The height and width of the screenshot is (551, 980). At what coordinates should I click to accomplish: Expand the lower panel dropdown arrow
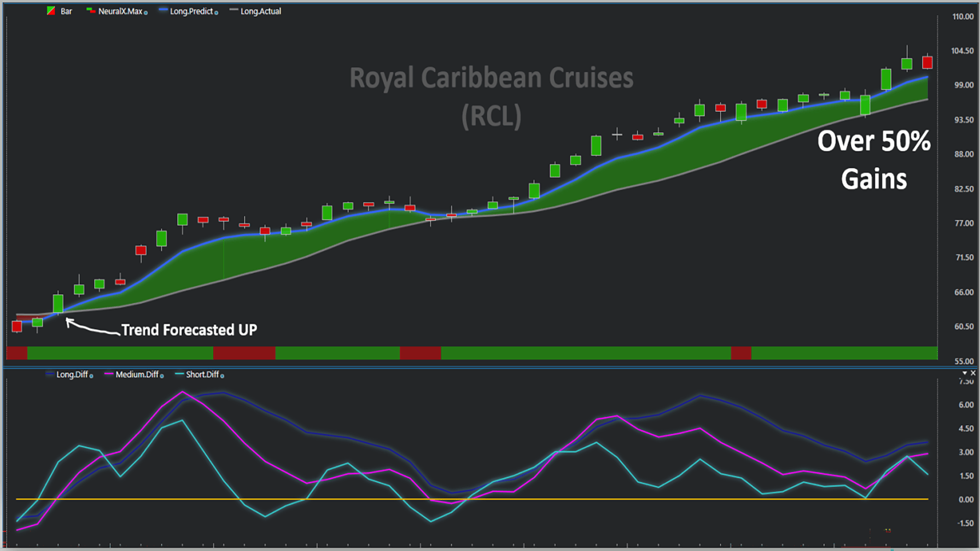pos(965,373)
